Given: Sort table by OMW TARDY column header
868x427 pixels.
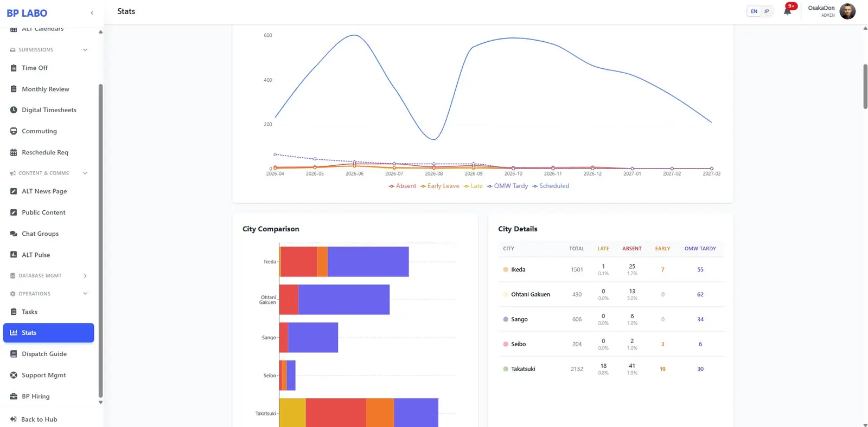Looking at the screenshot, I should (x=700, y=249).
